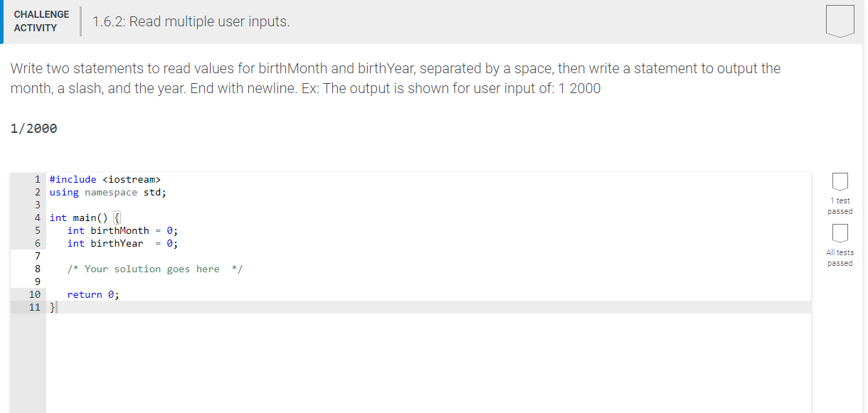The height and width of the screenshot is (413, 868).
Task: Select the 'All tests passed' status text
Action: click(x=840, y=257)
